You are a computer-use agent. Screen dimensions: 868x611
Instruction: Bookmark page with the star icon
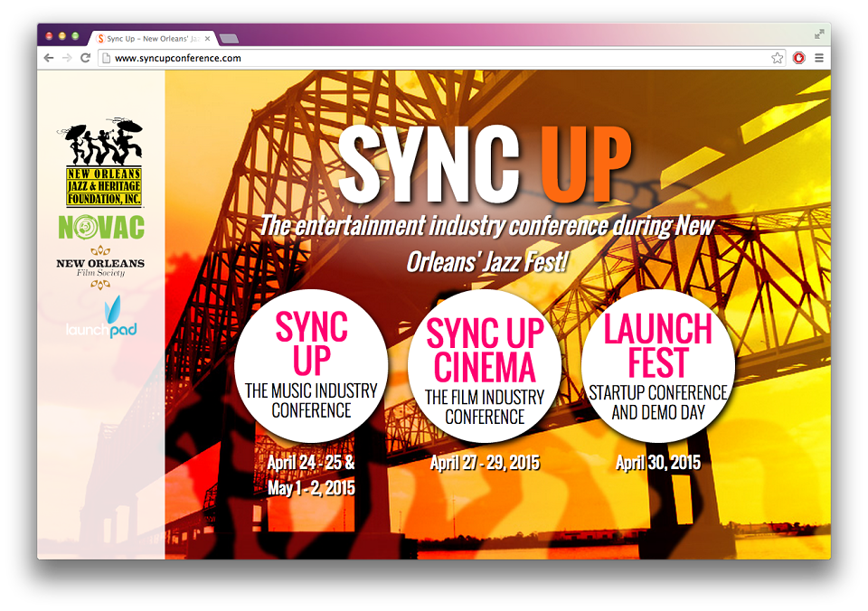[778, 58]
